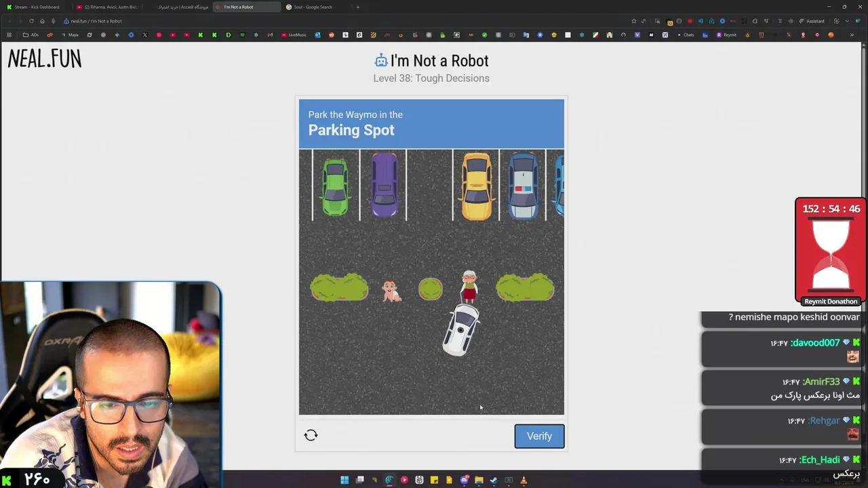Open the Maya bookmark
This screenshot has height=488, width=868.
[x=70, y=35]
